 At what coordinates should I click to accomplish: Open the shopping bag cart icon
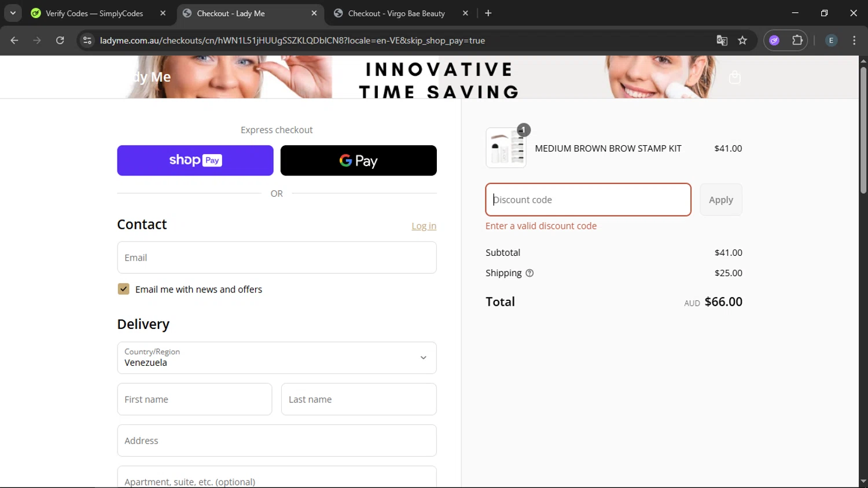click(735, 77)
